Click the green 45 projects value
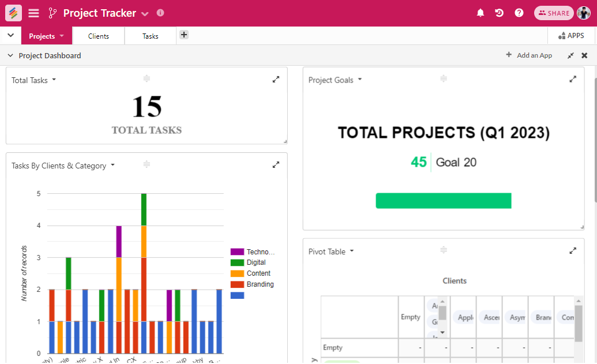The image size is (597, 364). click(x=418, y=162)
